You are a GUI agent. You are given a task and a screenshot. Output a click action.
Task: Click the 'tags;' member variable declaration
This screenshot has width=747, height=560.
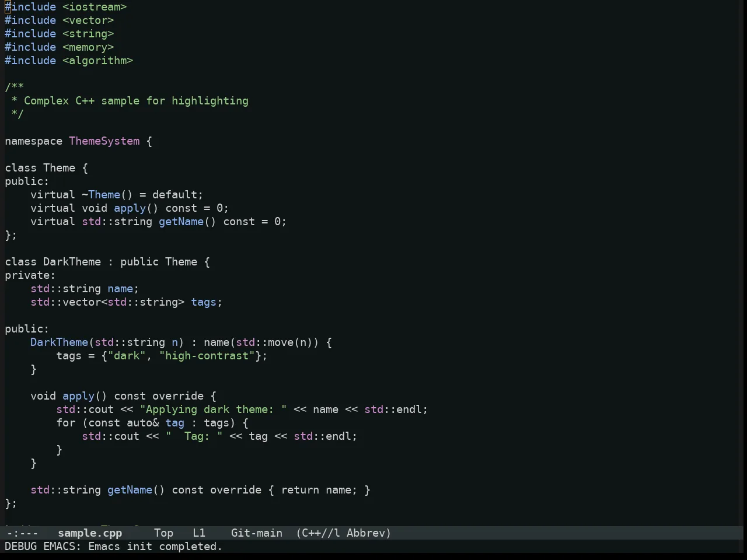pos(207,302)
